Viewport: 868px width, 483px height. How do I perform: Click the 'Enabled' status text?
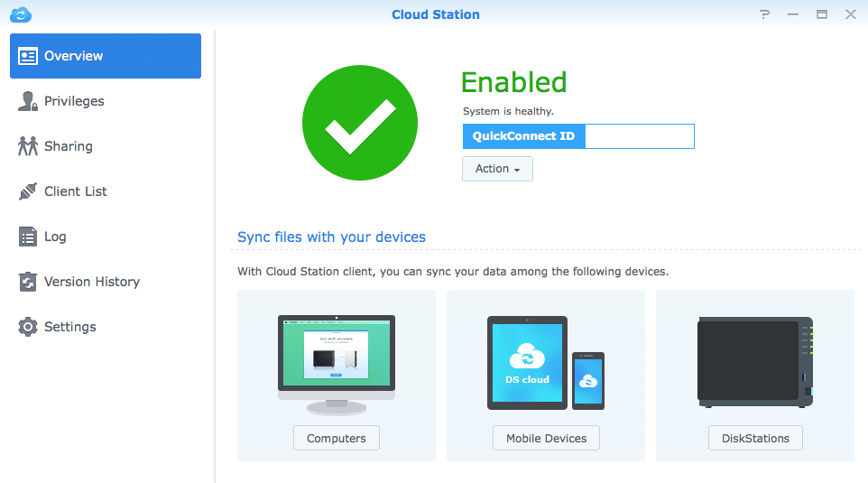[514, 82]
